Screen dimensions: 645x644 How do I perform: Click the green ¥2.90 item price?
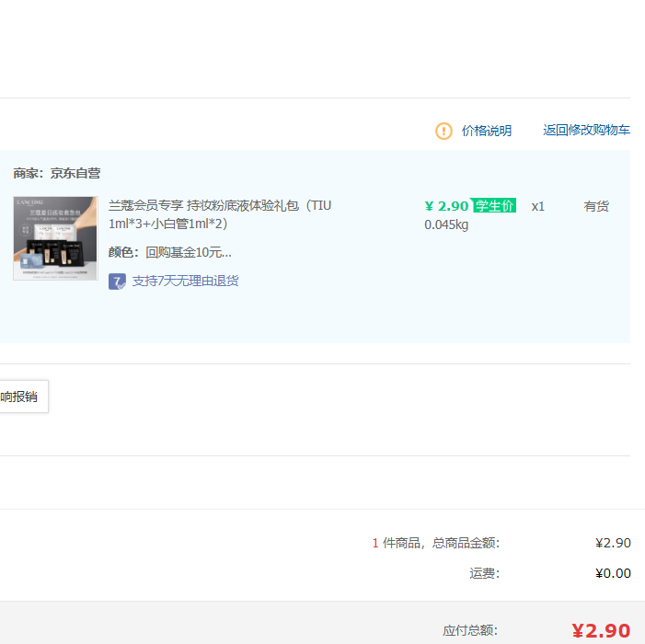pos(446,206)
